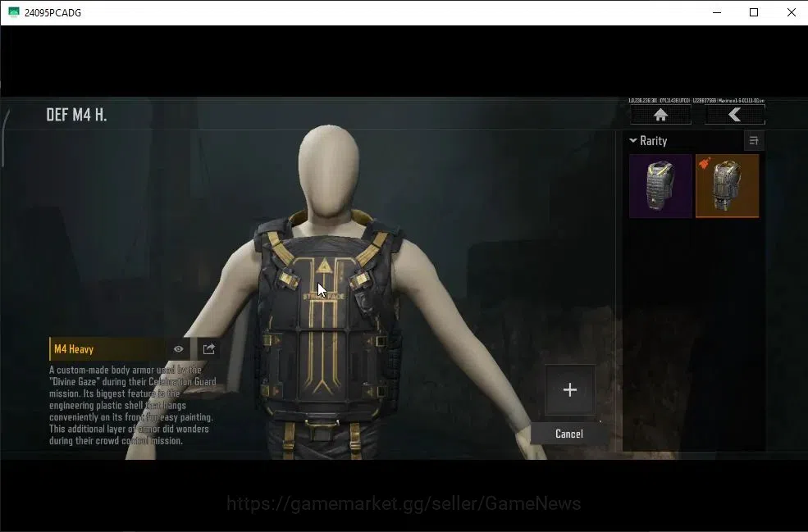Select the orange-highlighted vest skin thumbnail
808x532 pixels.
(727, 186)
